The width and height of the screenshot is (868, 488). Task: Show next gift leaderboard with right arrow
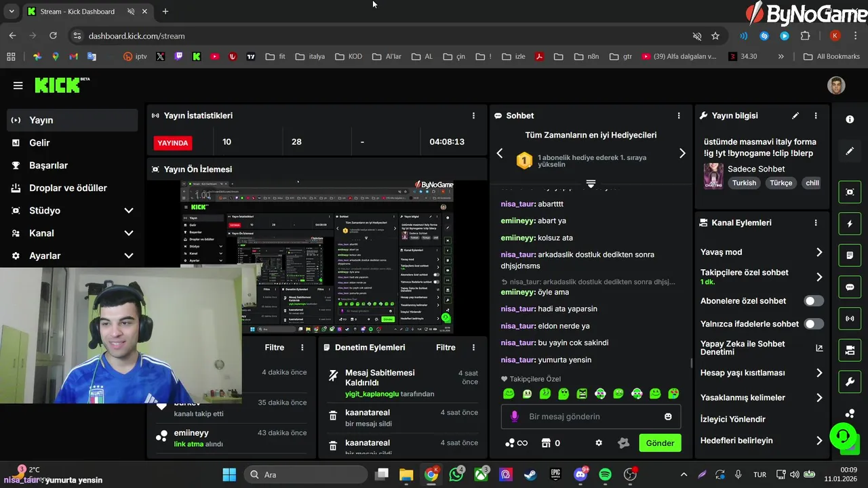682,153
